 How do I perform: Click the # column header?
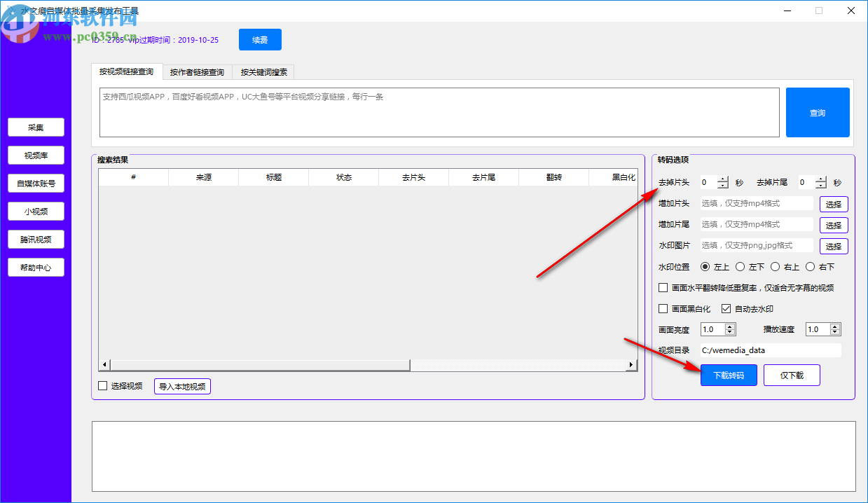point(133,177)
